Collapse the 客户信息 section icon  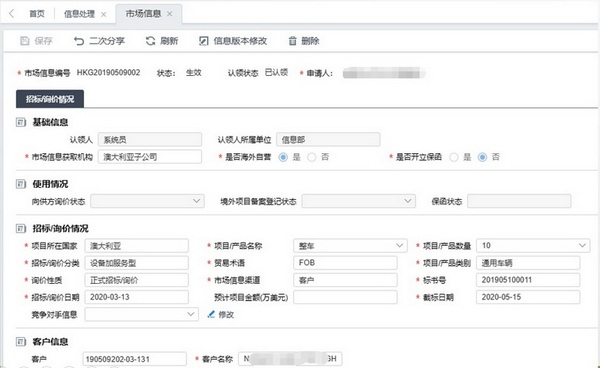21,342
